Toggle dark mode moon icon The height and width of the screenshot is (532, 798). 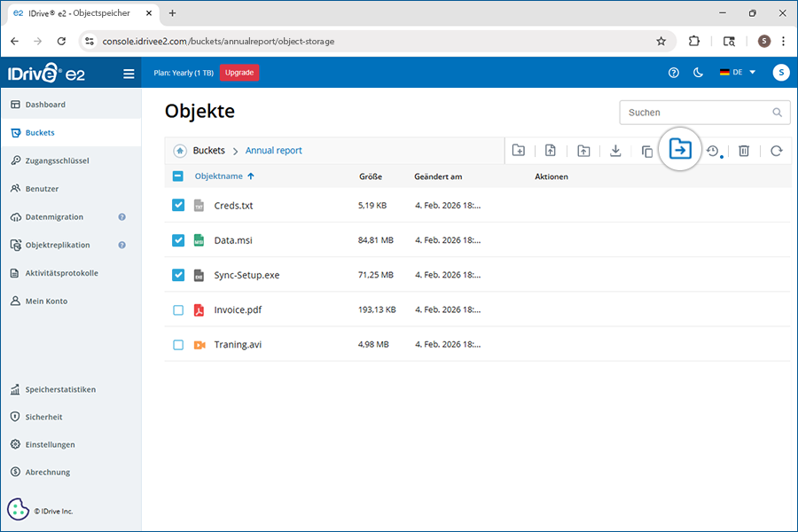(x=698, y=73)
